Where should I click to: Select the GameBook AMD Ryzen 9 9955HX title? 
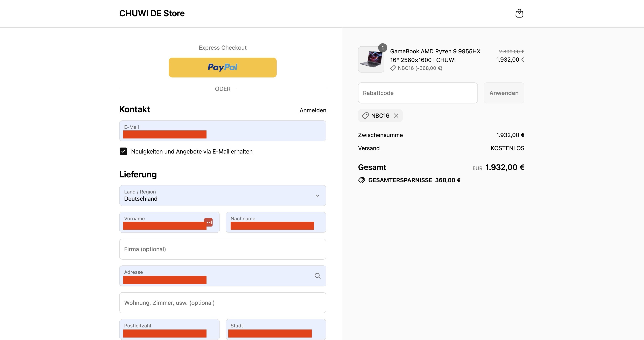pyautogui.click(x=435, y=56)
